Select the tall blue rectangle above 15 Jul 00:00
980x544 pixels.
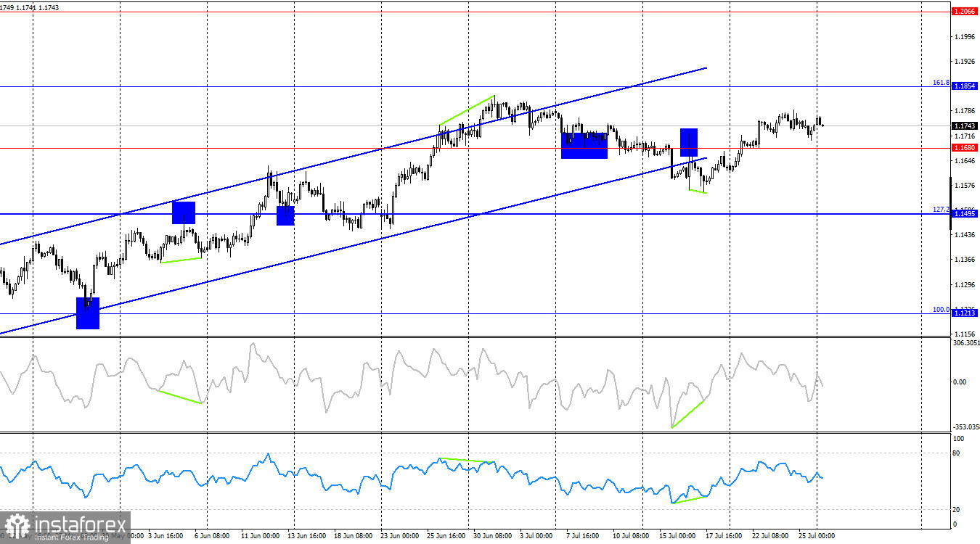point(689,142)
